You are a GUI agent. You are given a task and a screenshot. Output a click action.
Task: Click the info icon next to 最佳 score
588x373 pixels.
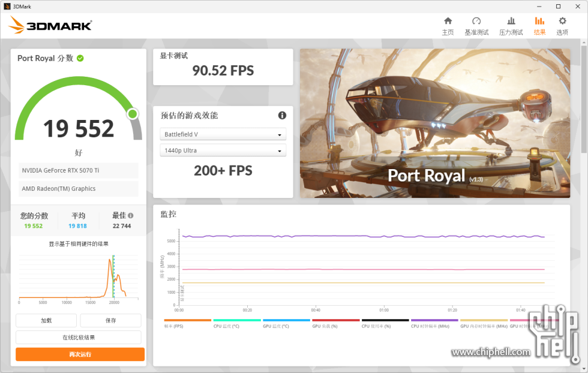[x=131, y=215]
